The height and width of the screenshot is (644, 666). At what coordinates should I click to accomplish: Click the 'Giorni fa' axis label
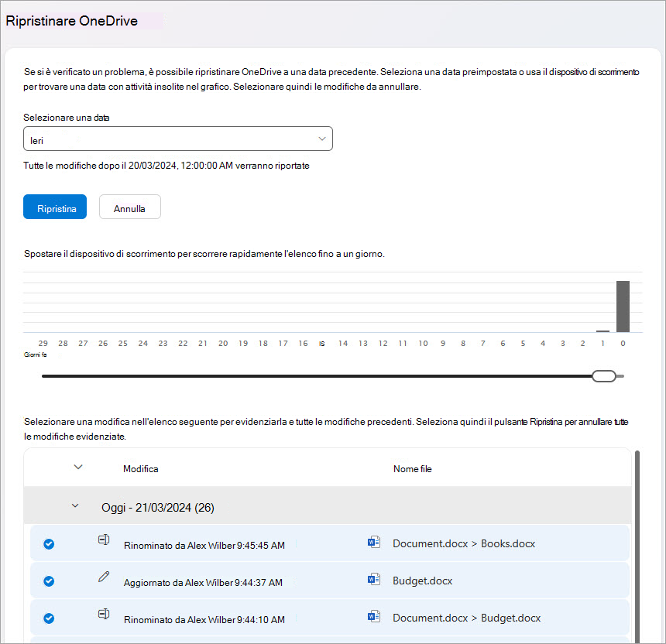pyautogui.click(x=36, y=355)
